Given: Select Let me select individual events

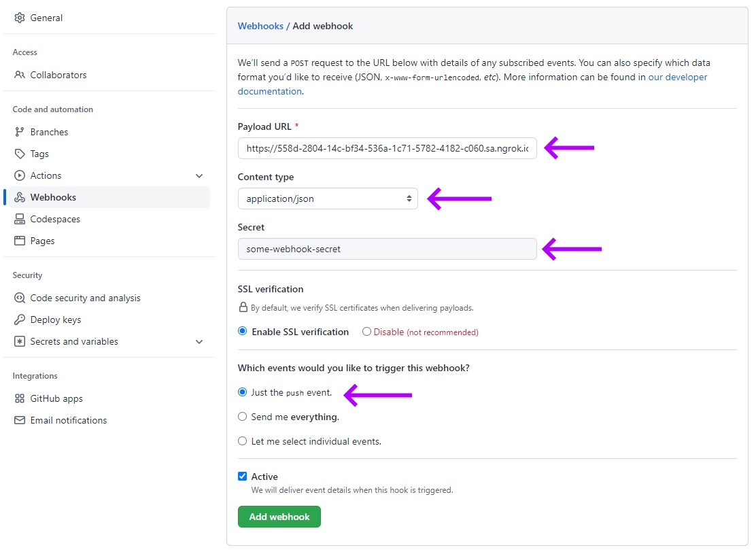Looking at the screenshot, I should [x=243, y=441].
